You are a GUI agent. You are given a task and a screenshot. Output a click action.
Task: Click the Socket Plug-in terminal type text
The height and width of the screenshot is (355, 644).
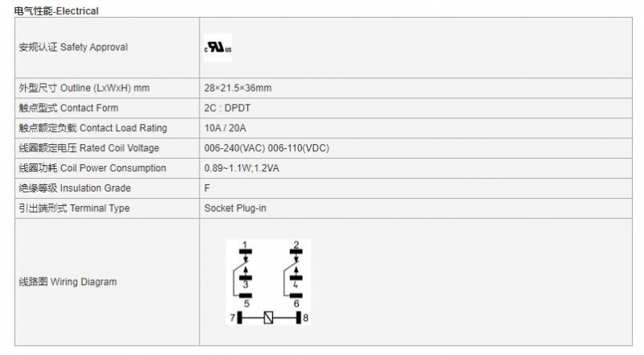coord(235,208)
